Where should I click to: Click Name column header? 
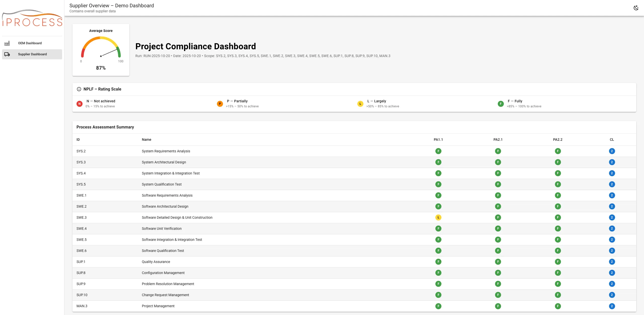click(146, 140)
